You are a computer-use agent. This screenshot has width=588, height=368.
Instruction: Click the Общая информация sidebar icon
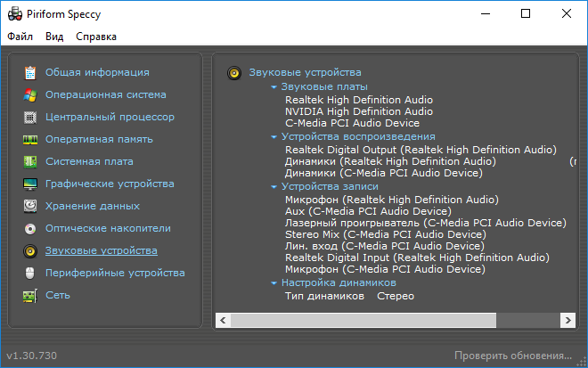tap(30, 72)
